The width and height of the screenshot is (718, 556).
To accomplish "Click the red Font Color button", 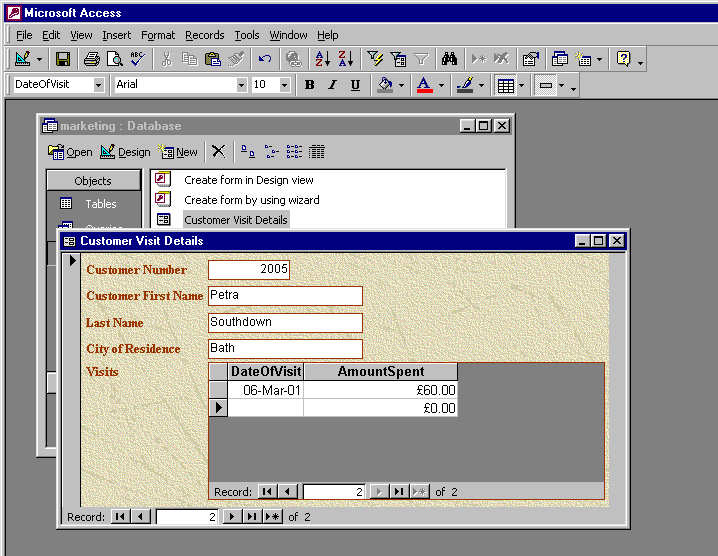I will pos(425,85).
